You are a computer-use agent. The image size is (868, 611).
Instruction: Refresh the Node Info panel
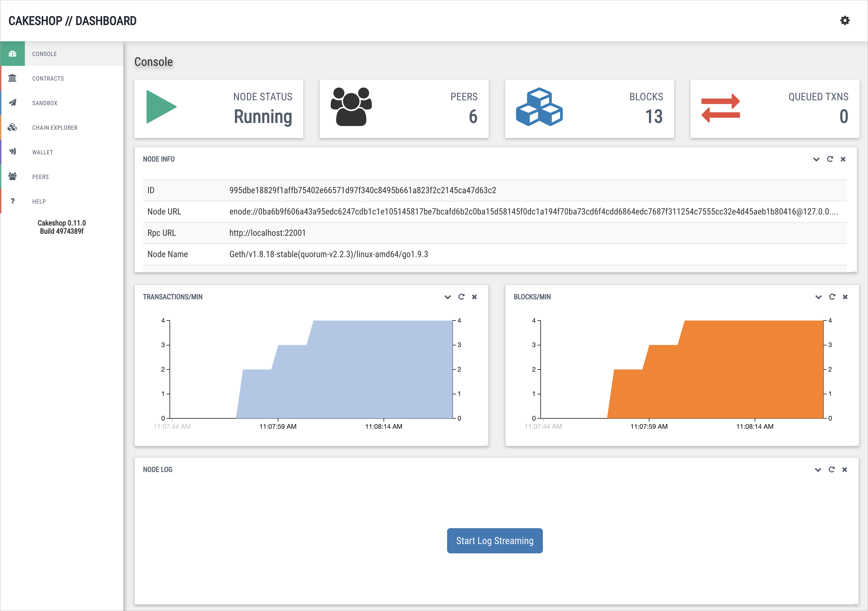(x=830, y=159)
